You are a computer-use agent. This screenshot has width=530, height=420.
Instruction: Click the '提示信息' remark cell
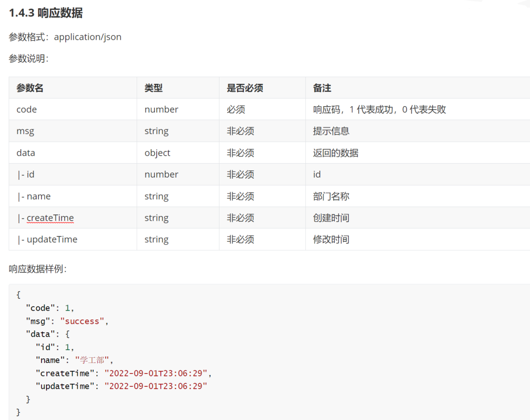coord(331,131)
